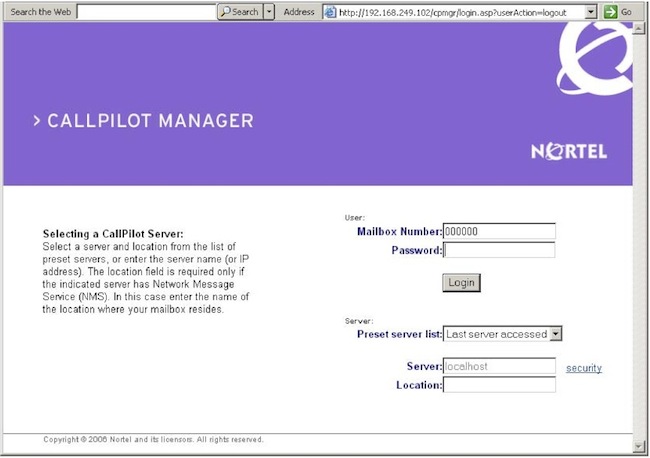650x458 pixels.
Task: Click the 'Search the Web' label
Action: [41, 12]
